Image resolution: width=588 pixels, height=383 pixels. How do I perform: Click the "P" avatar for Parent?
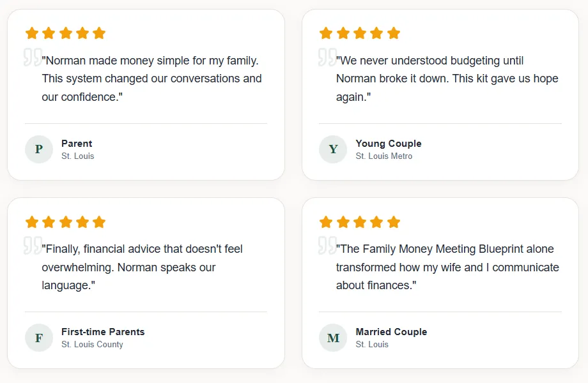click(x=39, y=149)
